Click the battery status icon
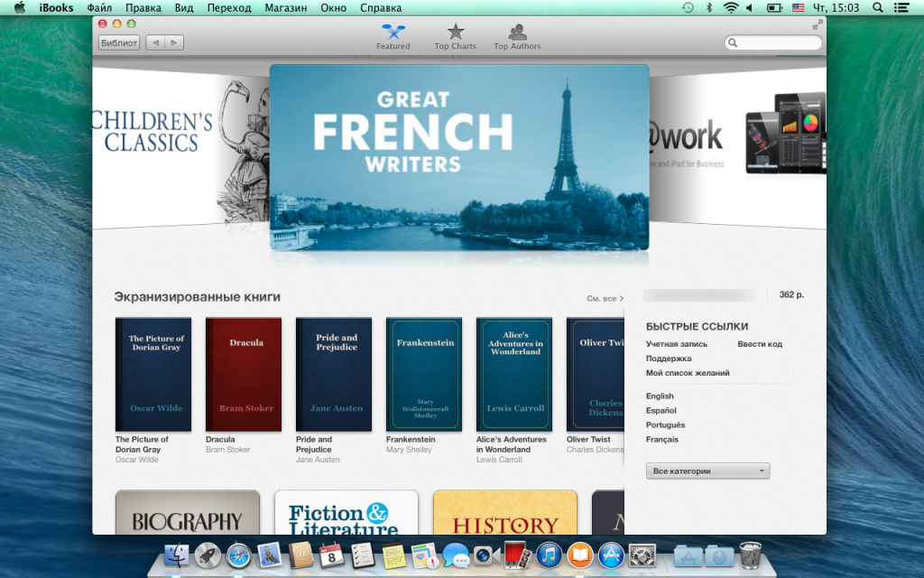Viewport: 924px width, 578px height. (773, 7)
